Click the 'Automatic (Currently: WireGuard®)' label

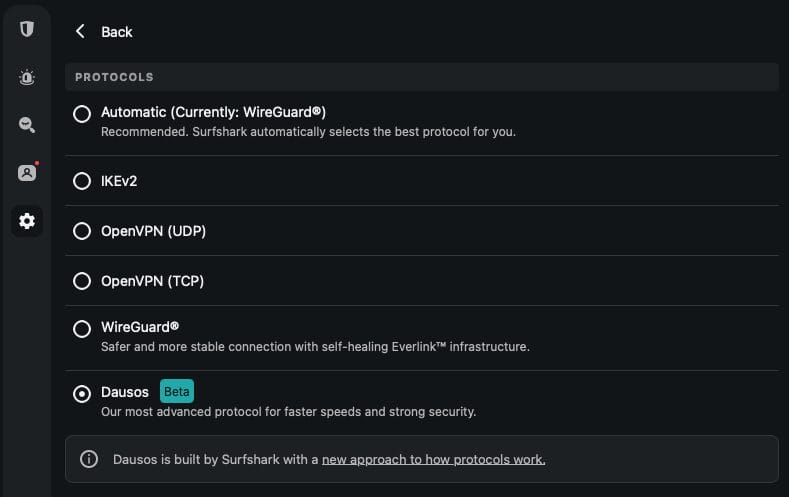coord(213,112)
